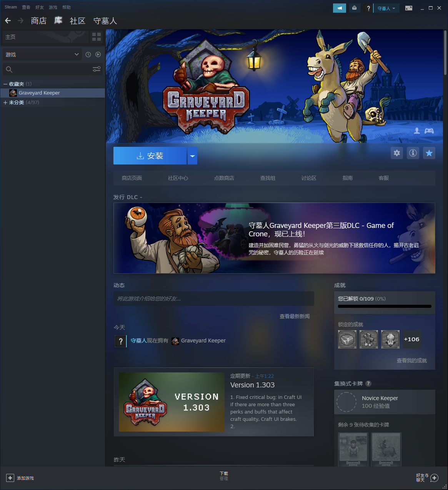Open the announcements megaphone icon
The height and width of the screenshot is (490, 448).
[339, 8]
